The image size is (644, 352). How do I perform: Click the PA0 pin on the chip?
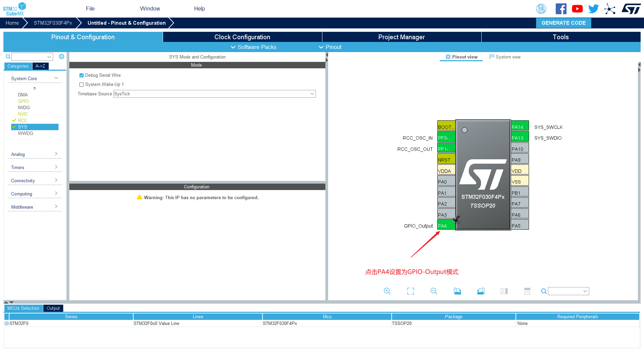coord(446,181)
